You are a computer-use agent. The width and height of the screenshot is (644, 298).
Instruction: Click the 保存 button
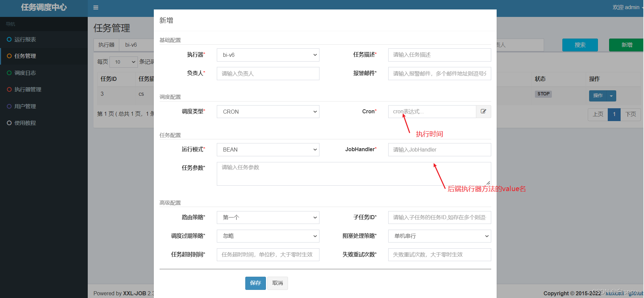255,283
